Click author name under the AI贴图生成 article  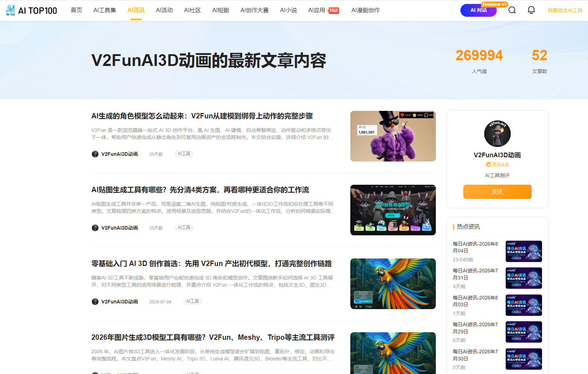[x=120, y=228]
